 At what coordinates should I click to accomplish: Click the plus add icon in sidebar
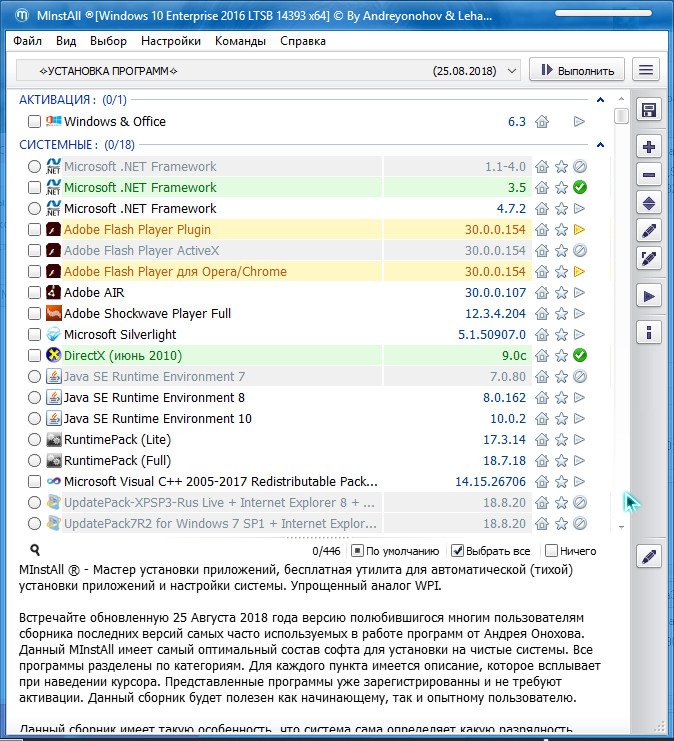pyautogui.click(x=648, y=147)
